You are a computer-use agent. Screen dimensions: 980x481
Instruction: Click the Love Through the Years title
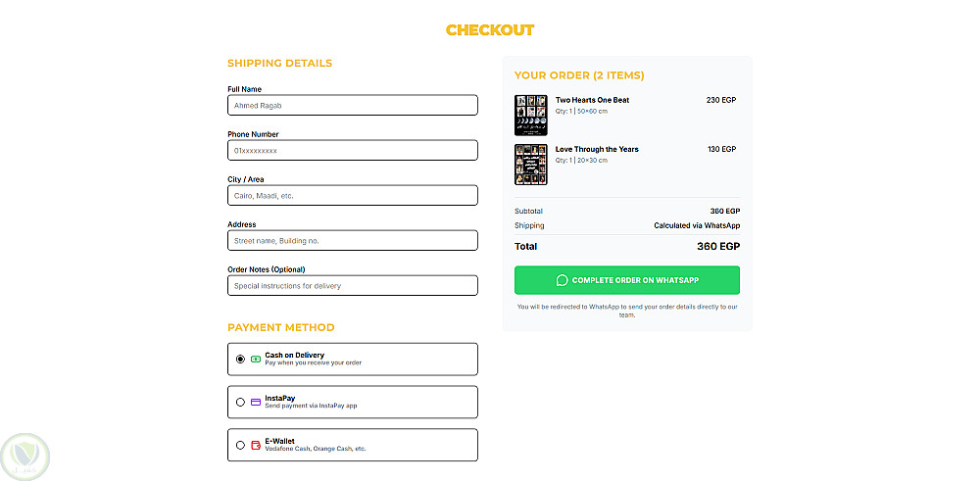[x=597, y=149]
